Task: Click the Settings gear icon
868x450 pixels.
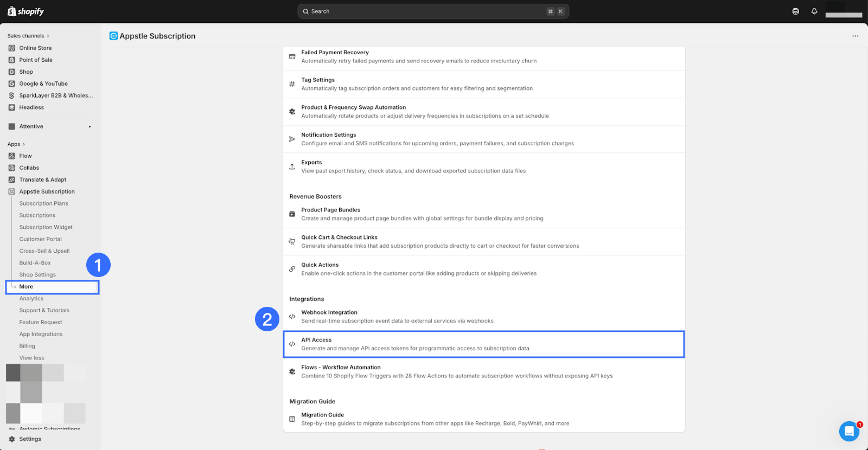Action: 12,439
